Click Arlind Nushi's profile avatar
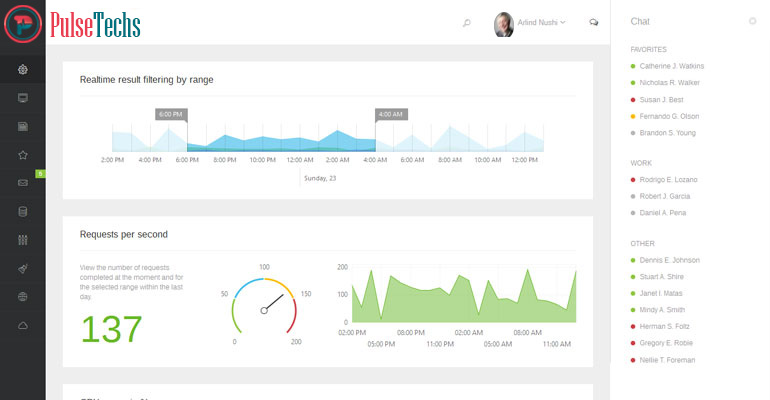Screen dimensions: 770x400 [x=505, y=23]
